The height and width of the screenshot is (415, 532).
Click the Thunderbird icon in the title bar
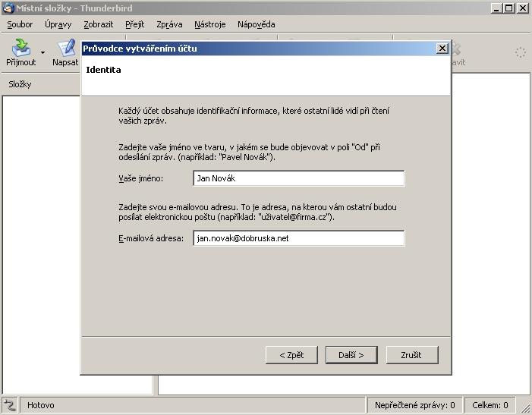(x=8, y=8)
